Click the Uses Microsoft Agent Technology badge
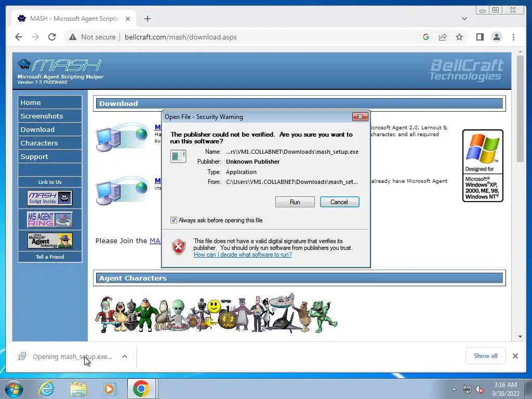Image resolution: width=532 pixels, height=399 pixels. (x=50, y=241)
